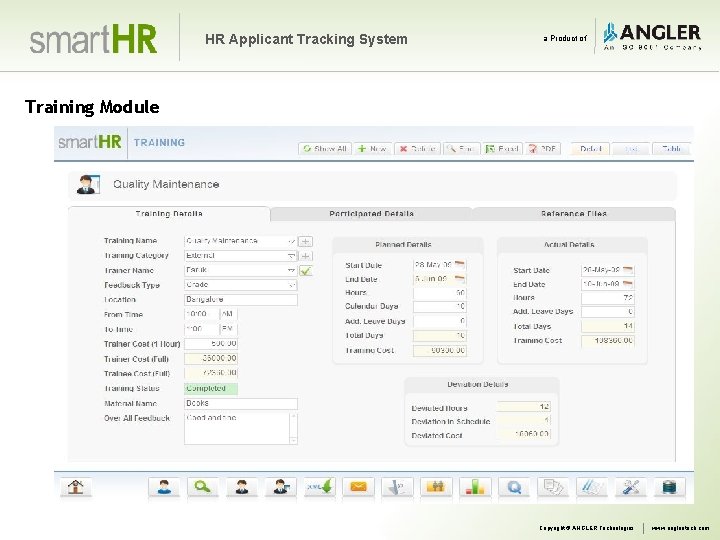
Task: Click the Planned Calendar Days field
Action: coord(439,306)
